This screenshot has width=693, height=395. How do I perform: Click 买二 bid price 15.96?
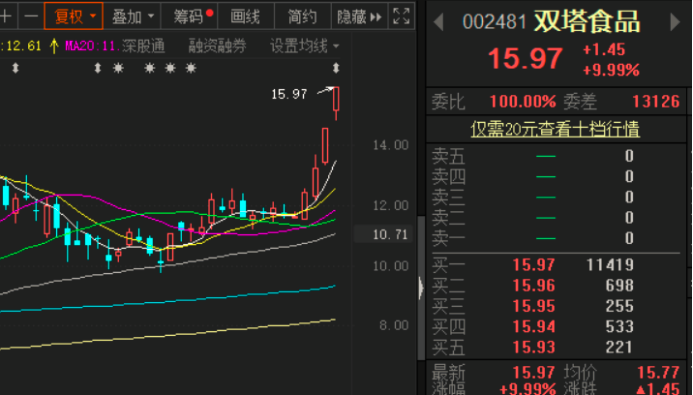click(x=533, y=285)
